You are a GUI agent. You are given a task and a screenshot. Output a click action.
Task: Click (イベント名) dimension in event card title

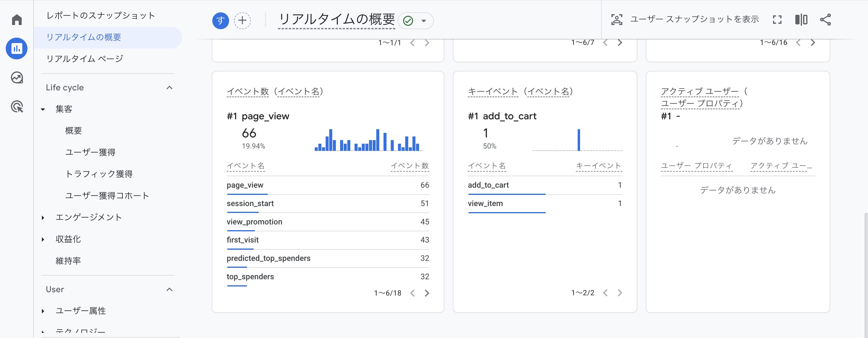coord(298,91)
